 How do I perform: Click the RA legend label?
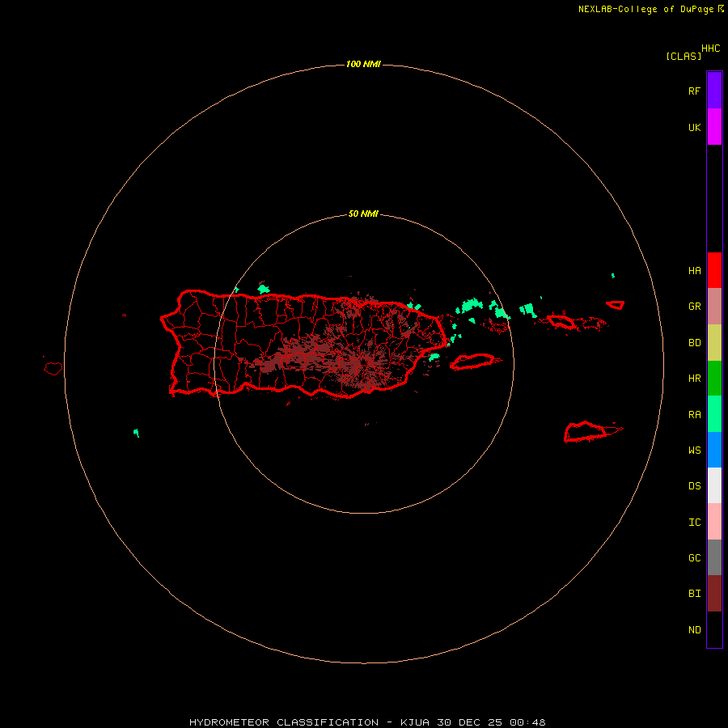coord(694,415)
